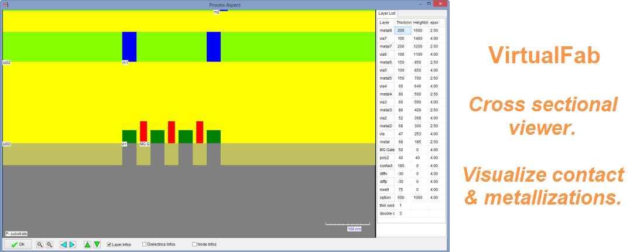Select the metal5 layer row
This screenshot has height=252, width=644.
pyautogui.click(x=412, y=78)
